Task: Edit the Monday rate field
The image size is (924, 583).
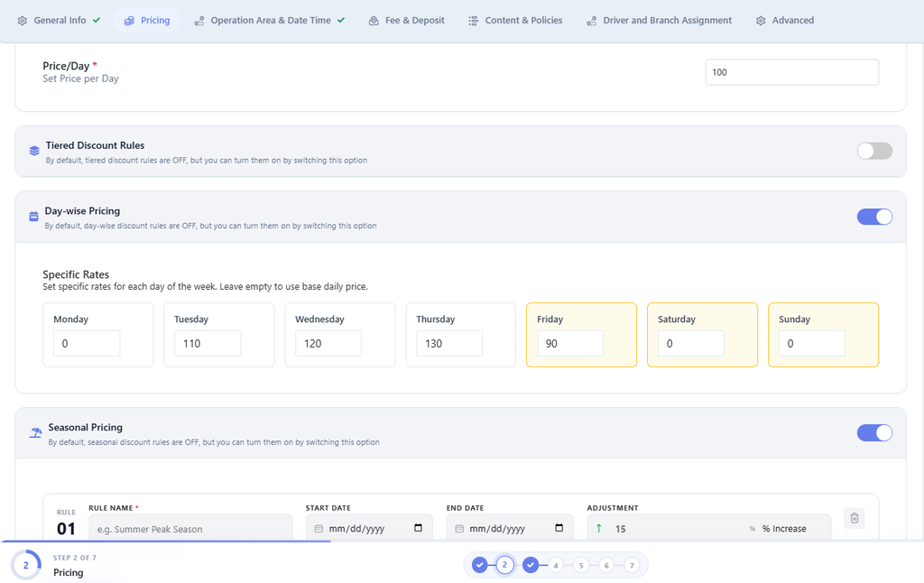Action: coord(87,343)
